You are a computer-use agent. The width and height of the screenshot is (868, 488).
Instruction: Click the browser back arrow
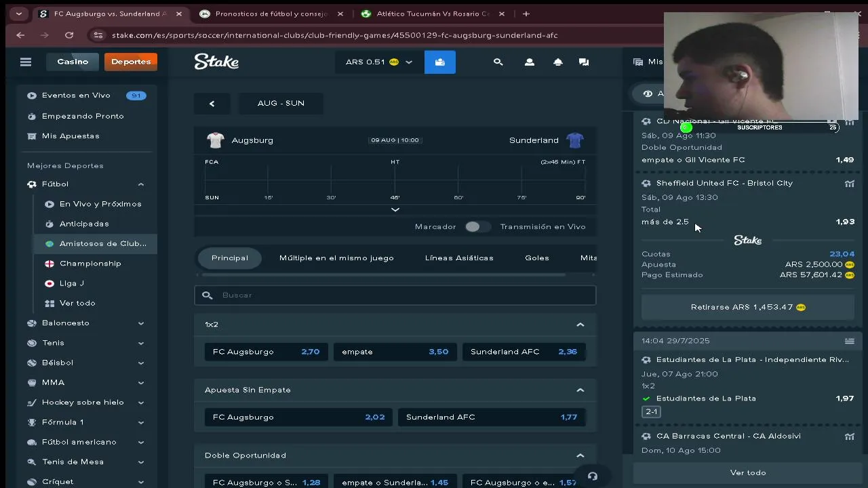click(x=20, y=35)
